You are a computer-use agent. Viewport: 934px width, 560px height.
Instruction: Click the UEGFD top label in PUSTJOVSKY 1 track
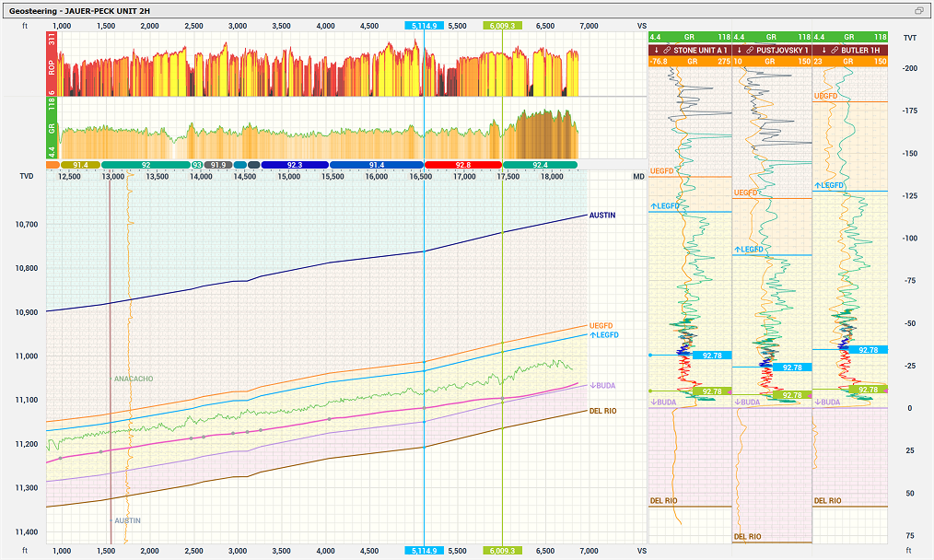pos(746,192)
